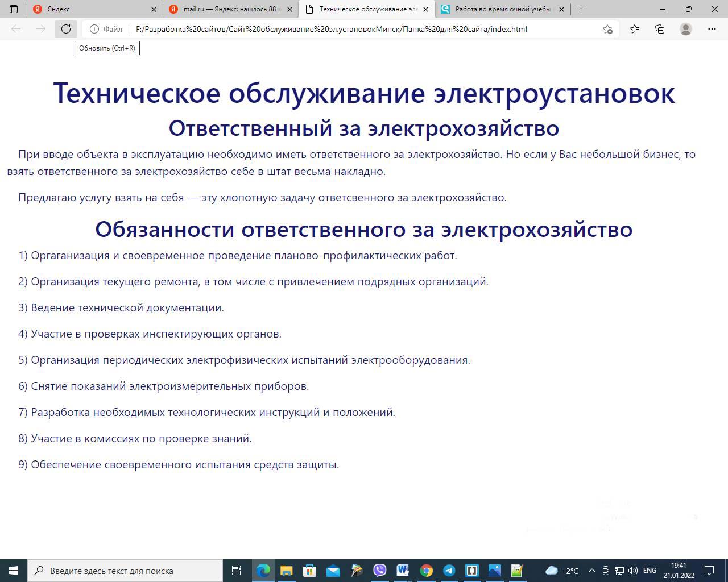Toggle the system volume icon

point(633,571)
